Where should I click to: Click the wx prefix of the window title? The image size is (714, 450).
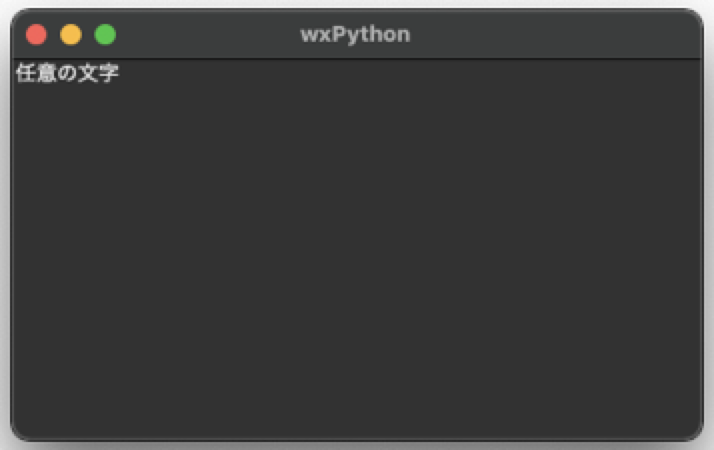[316, 36]
